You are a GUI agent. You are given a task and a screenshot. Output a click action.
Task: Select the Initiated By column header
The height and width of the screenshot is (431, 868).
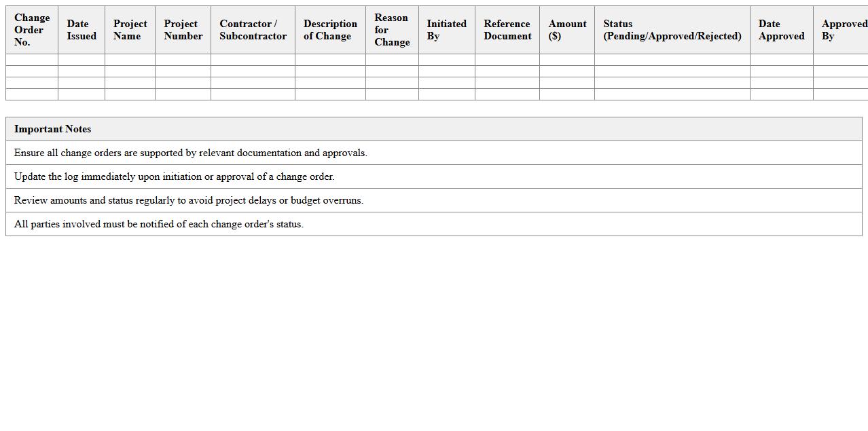(446, 30)
